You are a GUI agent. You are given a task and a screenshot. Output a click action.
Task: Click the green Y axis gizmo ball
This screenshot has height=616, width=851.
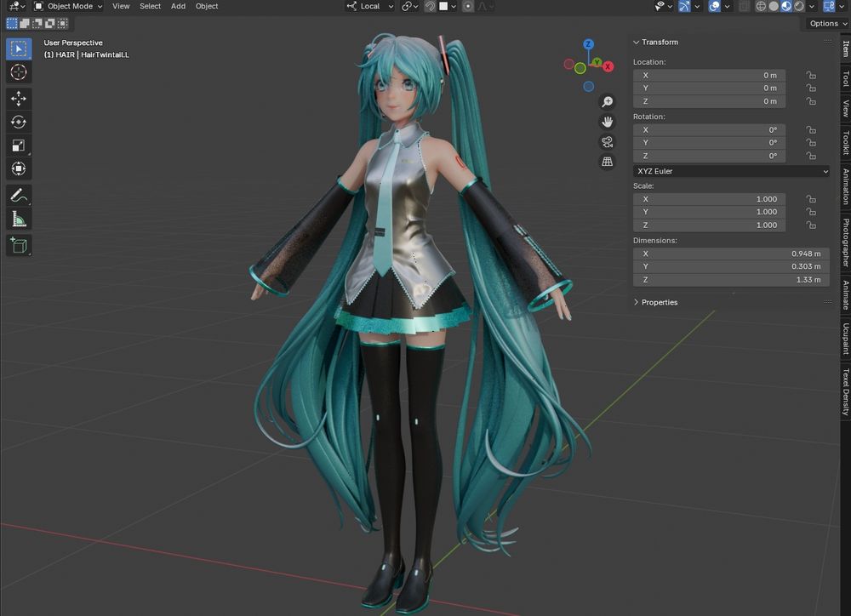point(597,62)
